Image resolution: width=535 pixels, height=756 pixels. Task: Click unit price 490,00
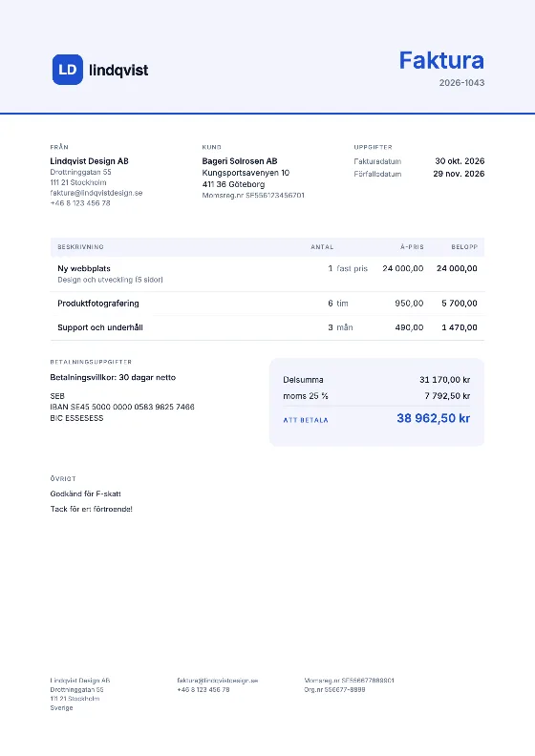tap(409, 327)
